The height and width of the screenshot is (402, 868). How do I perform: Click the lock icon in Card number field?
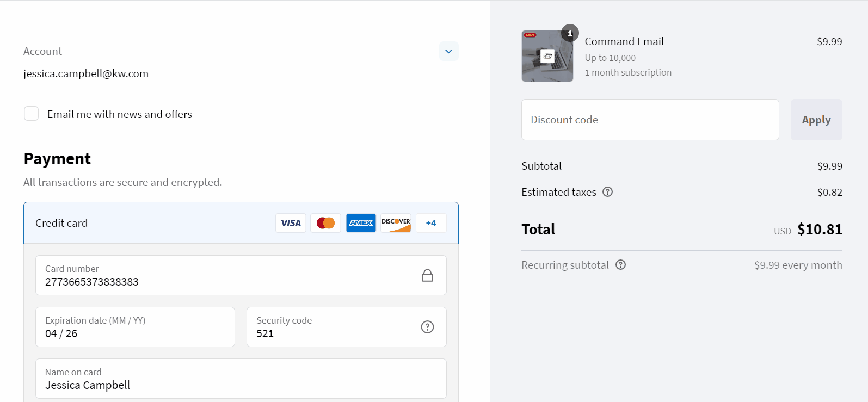pyautogui.click(x=427, y=275)
